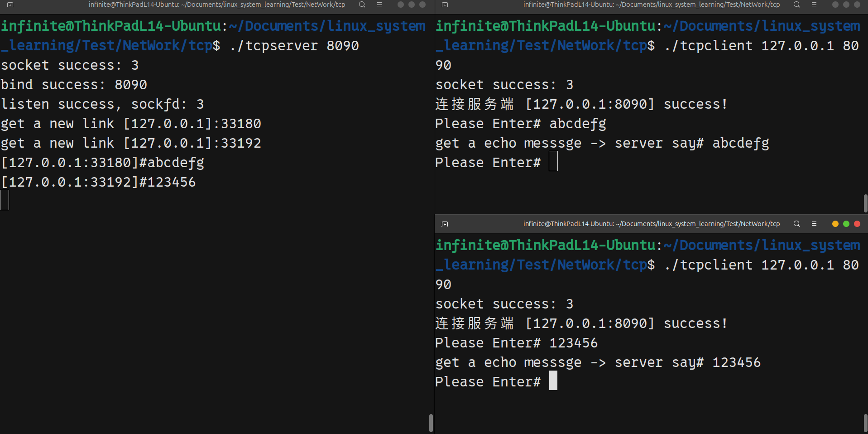Click the search icon in the upper tcpclient terminal

(796, 5)
